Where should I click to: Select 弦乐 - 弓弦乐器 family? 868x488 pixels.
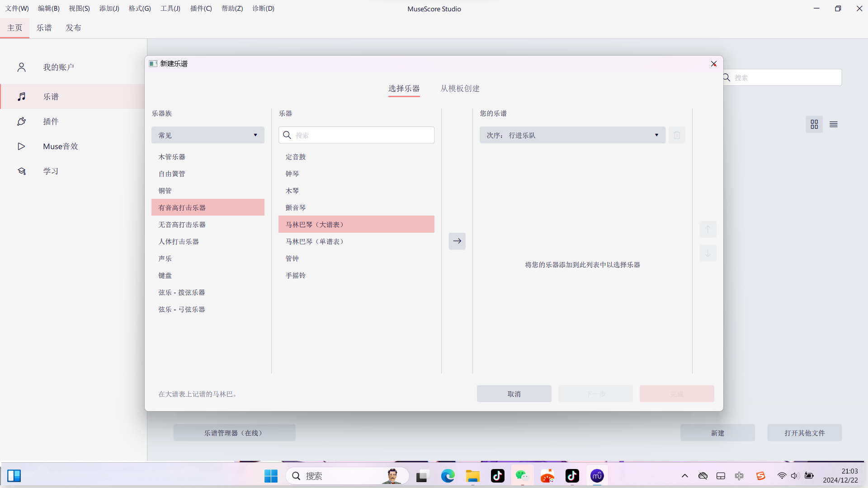(208, 309)
